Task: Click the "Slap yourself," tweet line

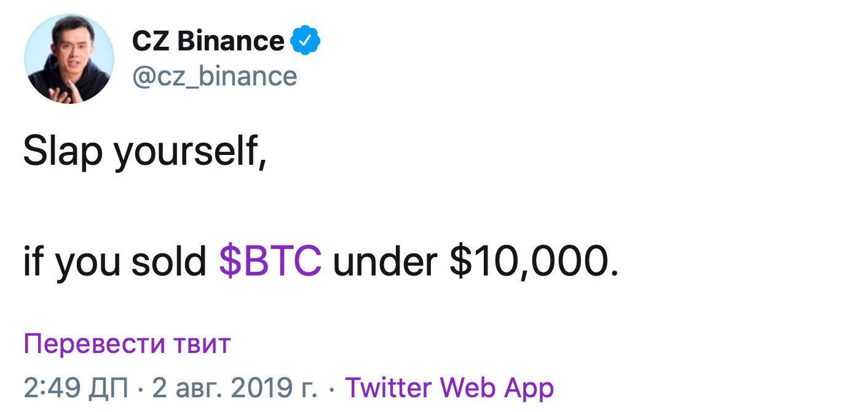Action: 145,153
